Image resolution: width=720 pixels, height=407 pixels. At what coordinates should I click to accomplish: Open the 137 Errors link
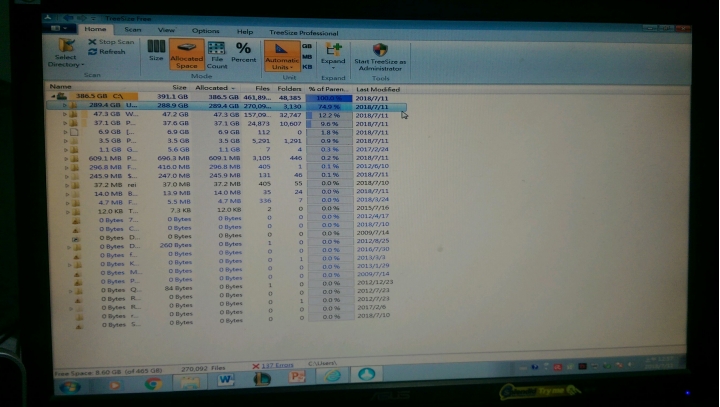277,366
